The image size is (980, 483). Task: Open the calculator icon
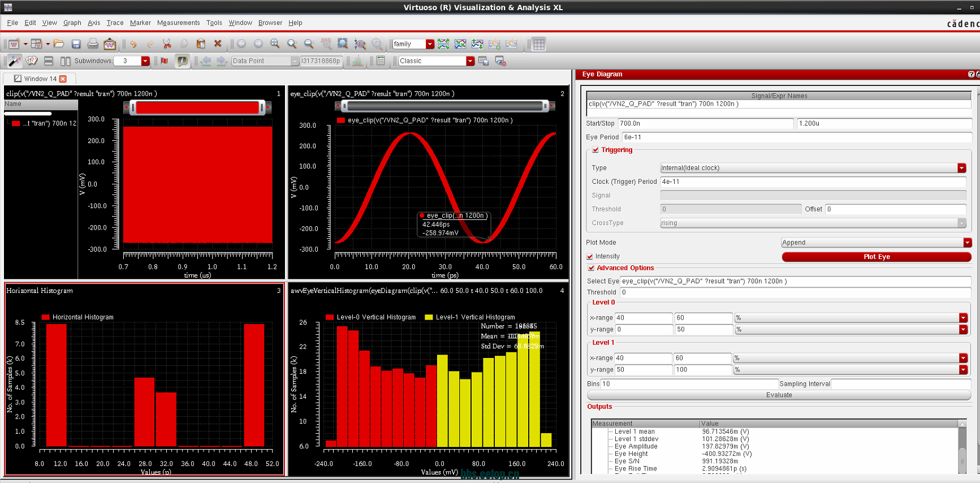(381, 61)
